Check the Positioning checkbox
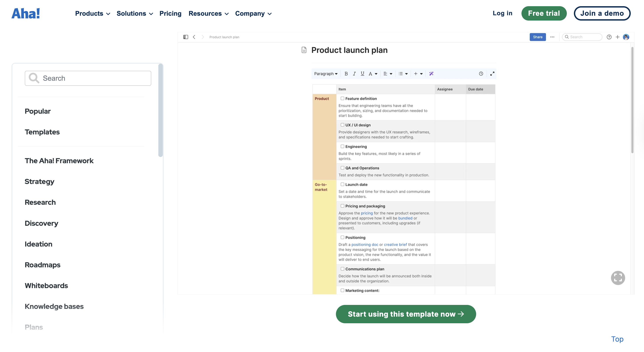The image size is (644, 352). 342,237
